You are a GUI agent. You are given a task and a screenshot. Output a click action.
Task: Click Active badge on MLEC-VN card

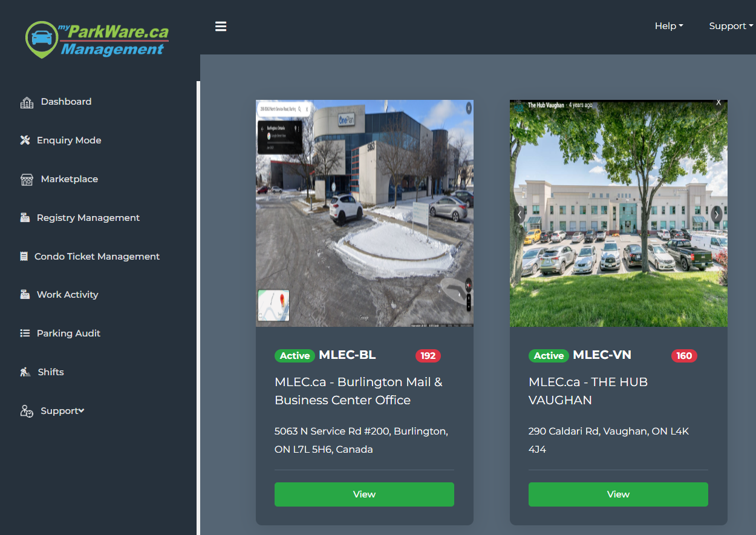click(549, 356)
